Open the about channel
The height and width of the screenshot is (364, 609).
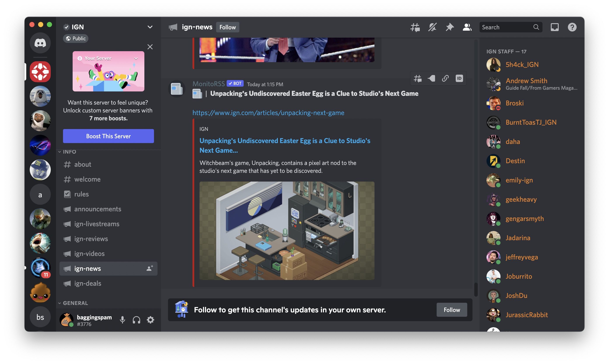[x=108, y=164]
